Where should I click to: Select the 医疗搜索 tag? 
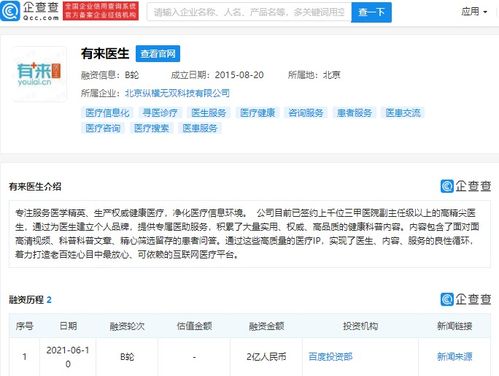[x=151, y=128]
